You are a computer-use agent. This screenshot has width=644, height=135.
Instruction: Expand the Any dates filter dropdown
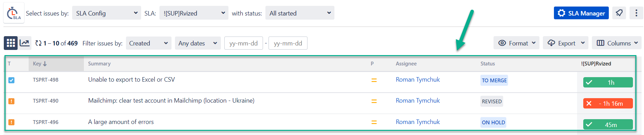pos(198,43)
